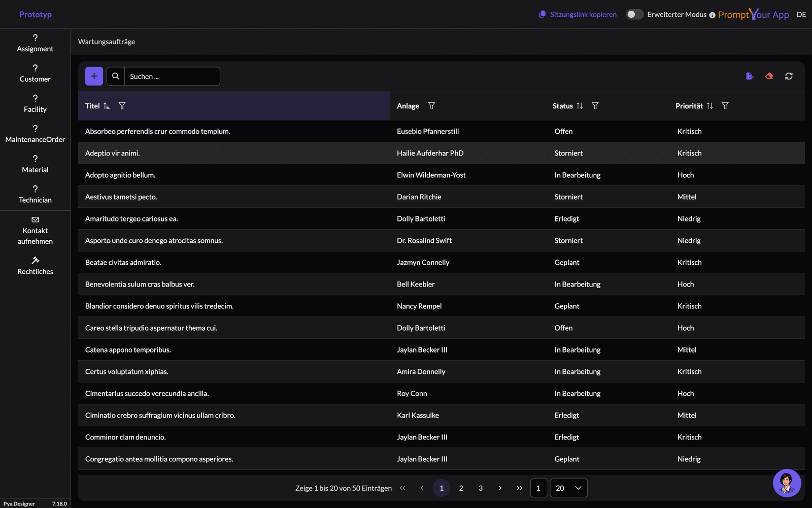
Task: Go to page 3
Action: tap(481, 488)
